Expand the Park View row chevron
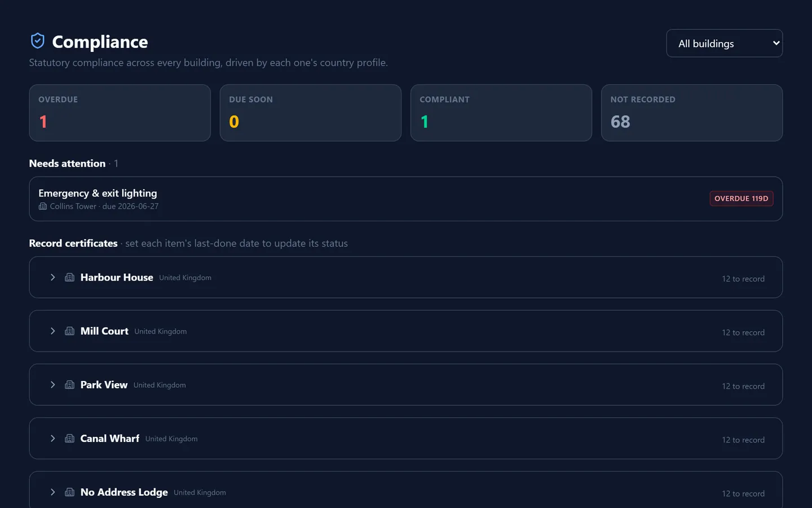This screenshot has width=812, height=508. [x=52, y=384]
